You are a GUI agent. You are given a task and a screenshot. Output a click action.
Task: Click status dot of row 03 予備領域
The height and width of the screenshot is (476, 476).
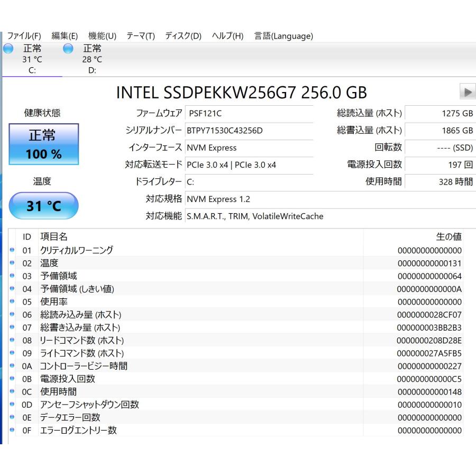point(12,276)
